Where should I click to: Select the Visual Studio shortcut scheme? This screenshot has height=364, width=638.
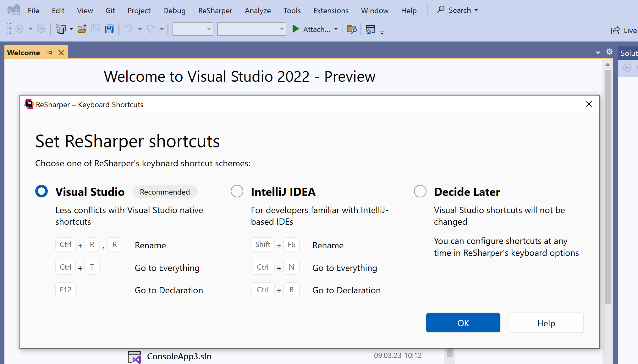41,191
